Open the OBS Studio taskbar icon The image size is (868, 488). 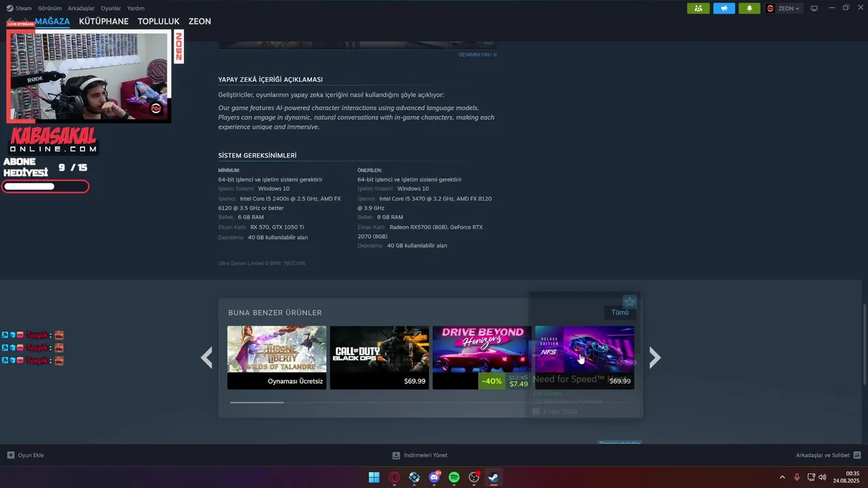[474, 477]
